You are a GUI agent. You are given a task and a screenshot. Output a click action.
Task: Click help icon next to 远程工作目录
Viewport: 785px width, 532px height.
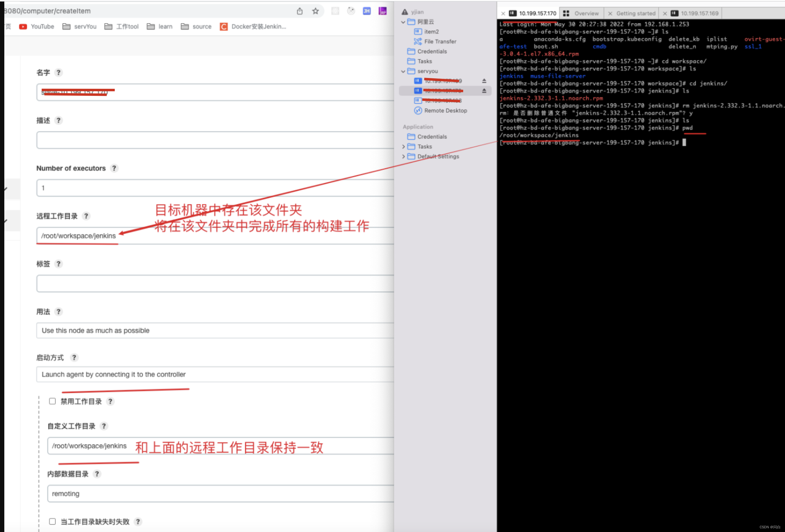(86, 216)
